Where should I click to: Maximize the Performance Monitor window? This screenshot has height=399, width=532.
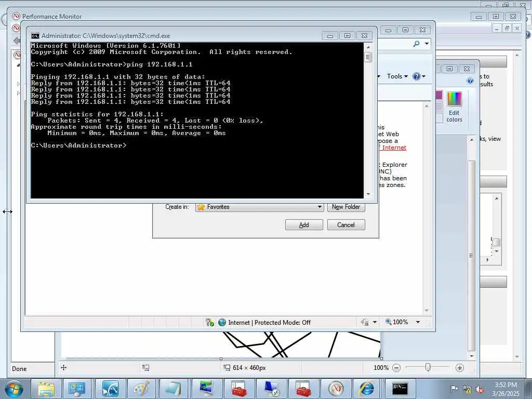pyautogui.click(x=496, y=16)
